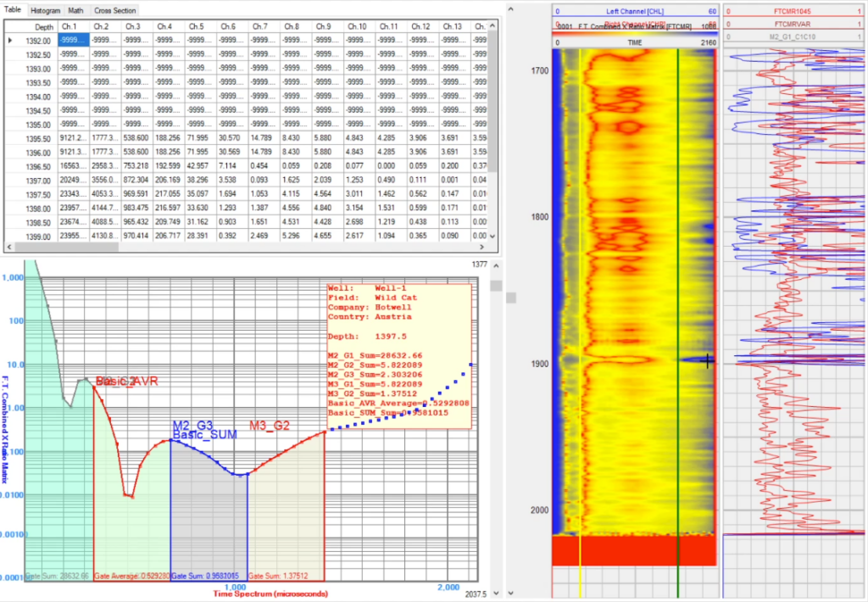Click the table horizontal scrollbar right arrow
868x602 pixels.
click(482, 247)
